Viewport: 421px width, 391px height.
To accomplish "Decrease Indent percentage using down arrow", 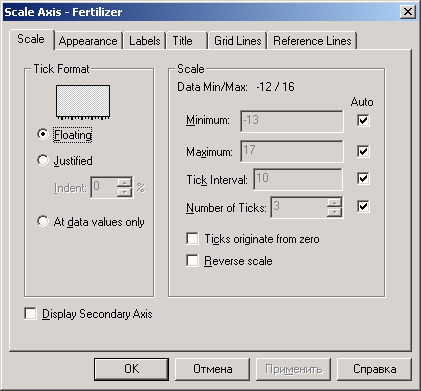I will 124,192.
